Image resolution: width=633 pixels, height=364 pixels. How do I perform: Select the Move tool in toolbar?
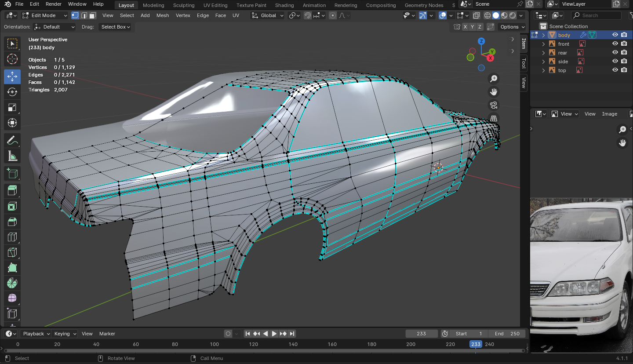coord(12,76)
